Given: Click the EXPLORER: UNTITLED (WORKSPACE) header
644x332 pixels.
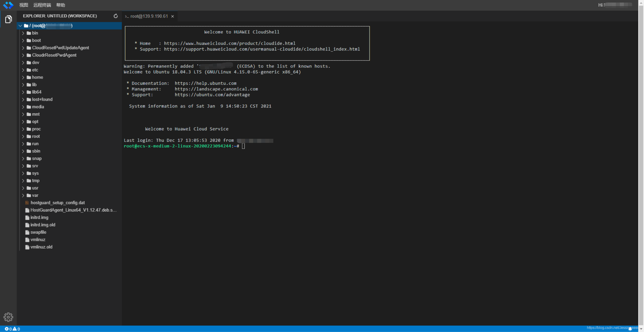Looking at the screenshot, I should [x=60, y=16].
